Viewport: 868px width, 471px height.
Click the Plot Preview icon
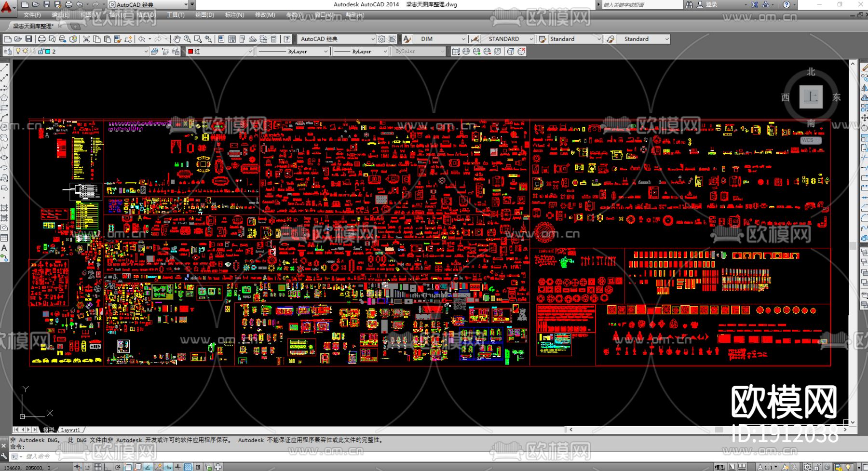pyautogui.click(x=52, y=39)
